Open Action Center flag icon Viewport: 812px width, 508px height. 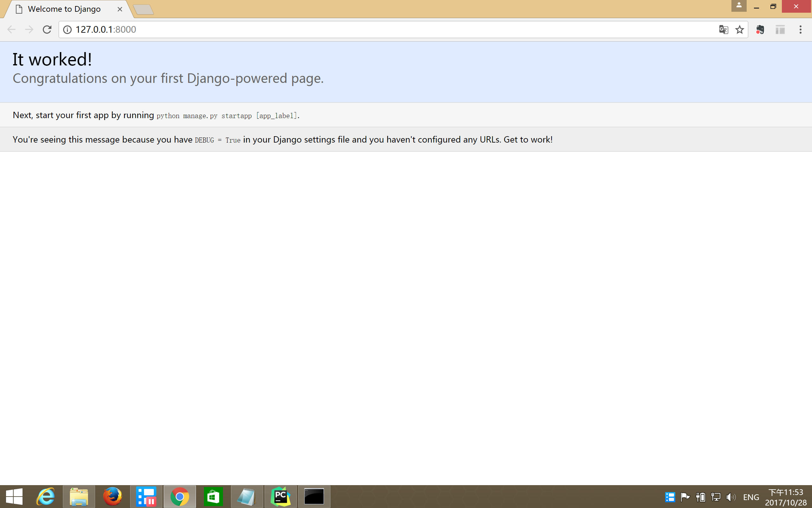(x=685, y=497)
